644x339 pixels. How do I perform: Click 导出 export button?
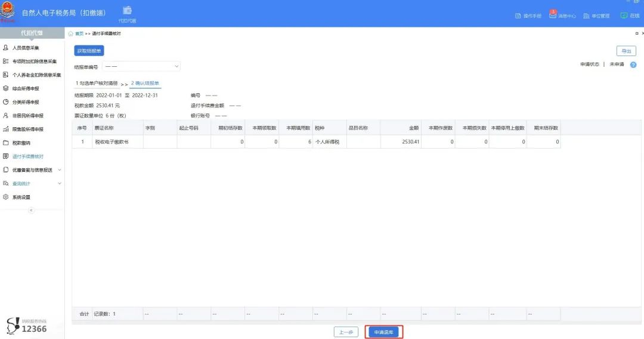[626, 51]
